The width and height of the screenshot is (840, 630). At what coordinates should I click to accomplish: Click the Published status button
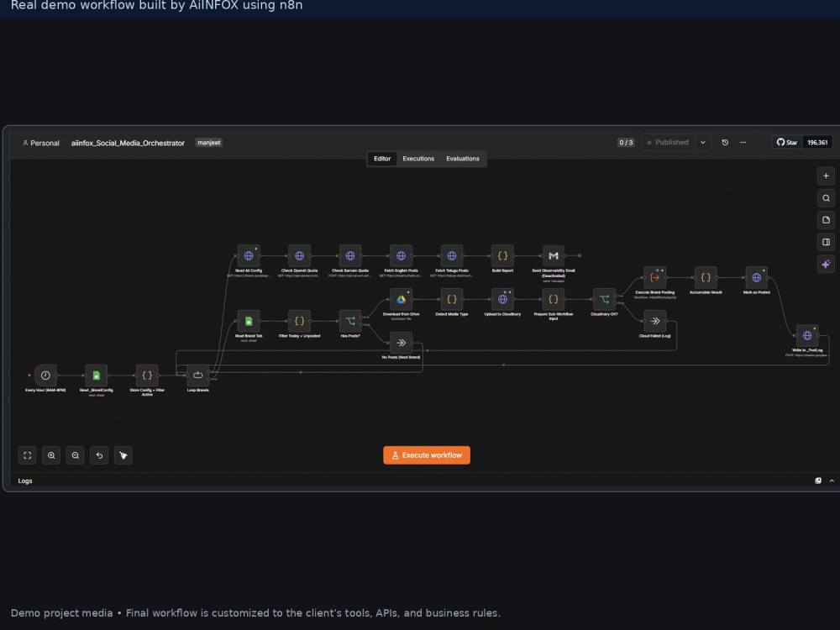pyautogui.click(x=668, y=143)
